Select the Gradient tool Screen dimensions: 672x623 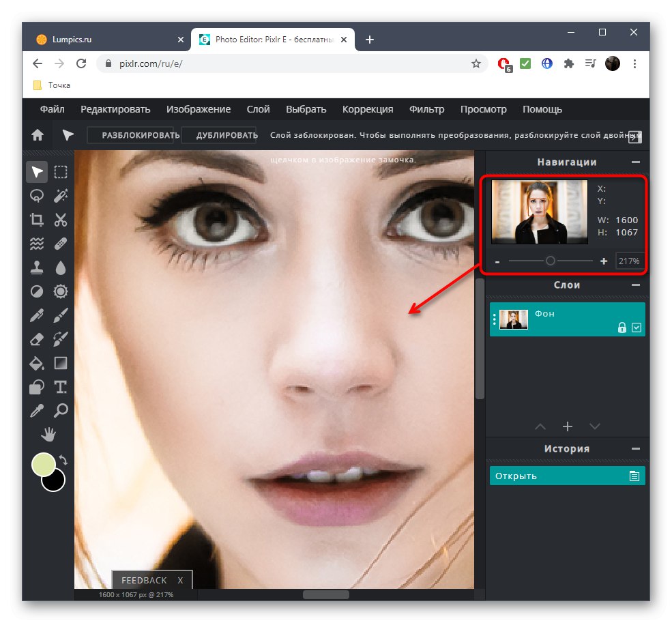[x=61, y=363]
